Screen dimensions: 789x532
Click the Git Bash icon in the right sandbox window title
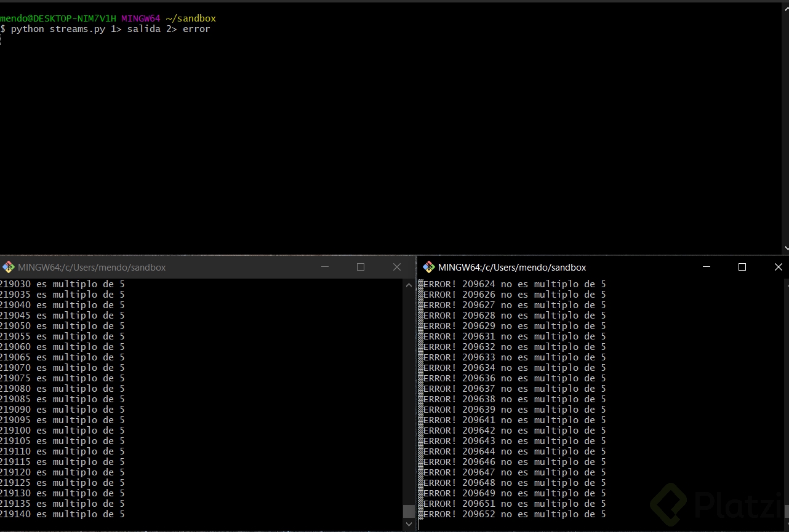tap(429, 267)
